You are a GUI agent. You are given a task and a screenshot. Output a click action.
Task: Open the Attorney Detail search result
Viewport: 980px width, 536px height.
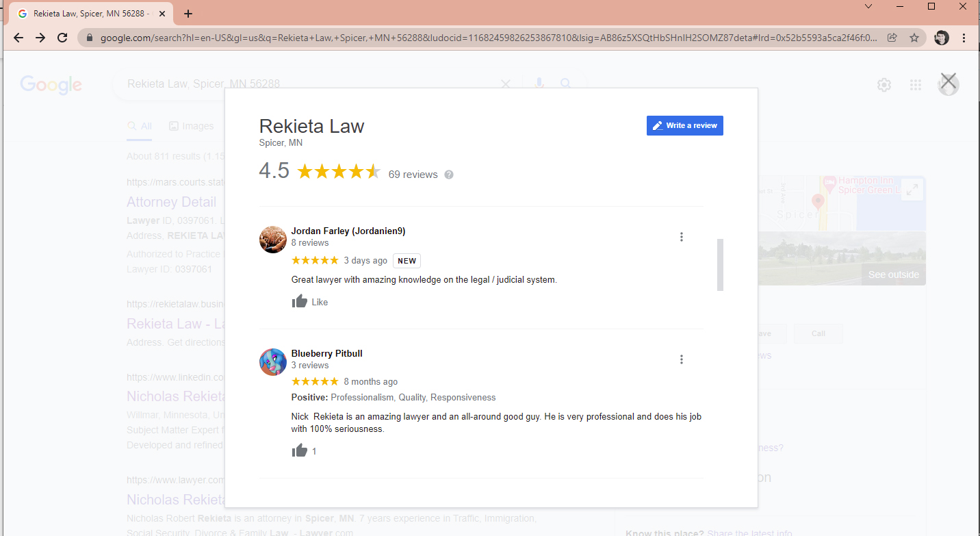[x=171, y=202]
